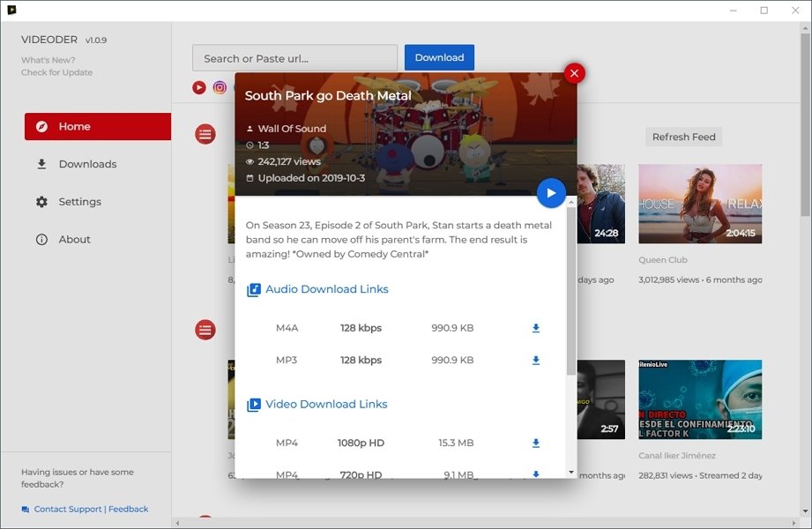The height and width of the screenshot is (529, 812).
Task: Click the About info icon
Action: pyautogui.click(x=42, y=239)
